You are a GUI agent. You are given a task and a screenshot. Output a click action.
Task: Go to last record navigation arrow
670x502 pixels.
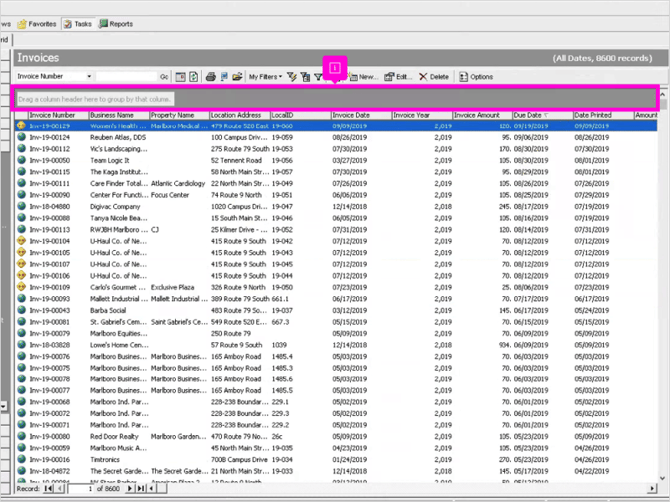[141, 488]
